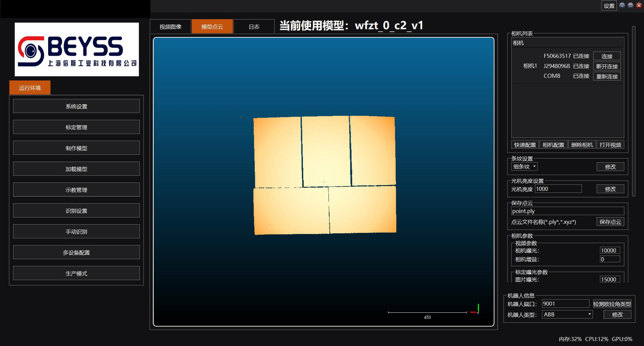Open 制作模型 model creation
The height and width of the screenshot is (346, 644).
[76, 148]
